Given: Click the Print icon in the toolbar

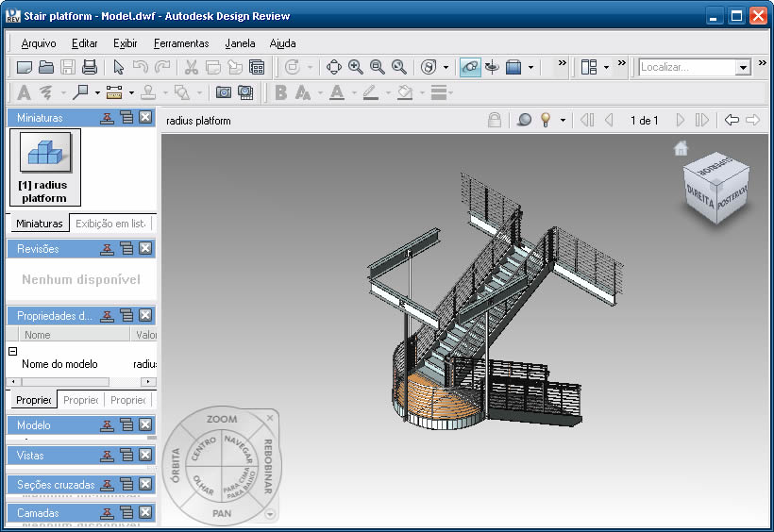Looking at the screenshot, I should 90,67.
